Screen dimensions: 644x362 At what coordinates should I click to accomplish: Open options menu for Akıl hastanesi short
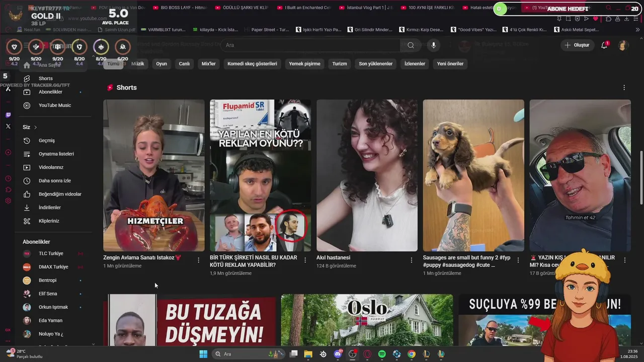(412, 260)
